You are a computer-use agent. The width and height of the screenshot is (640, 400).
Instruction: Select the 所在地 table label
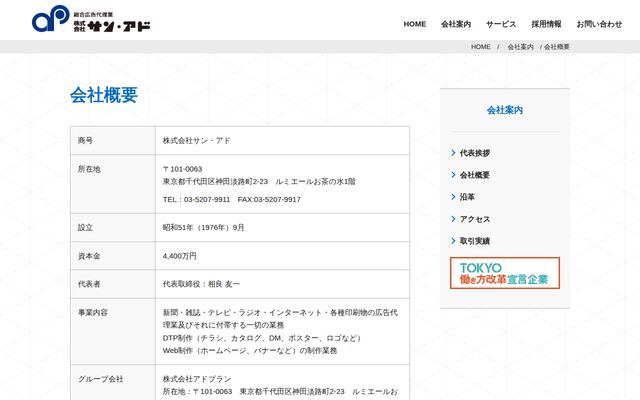(x=89, y=169)
